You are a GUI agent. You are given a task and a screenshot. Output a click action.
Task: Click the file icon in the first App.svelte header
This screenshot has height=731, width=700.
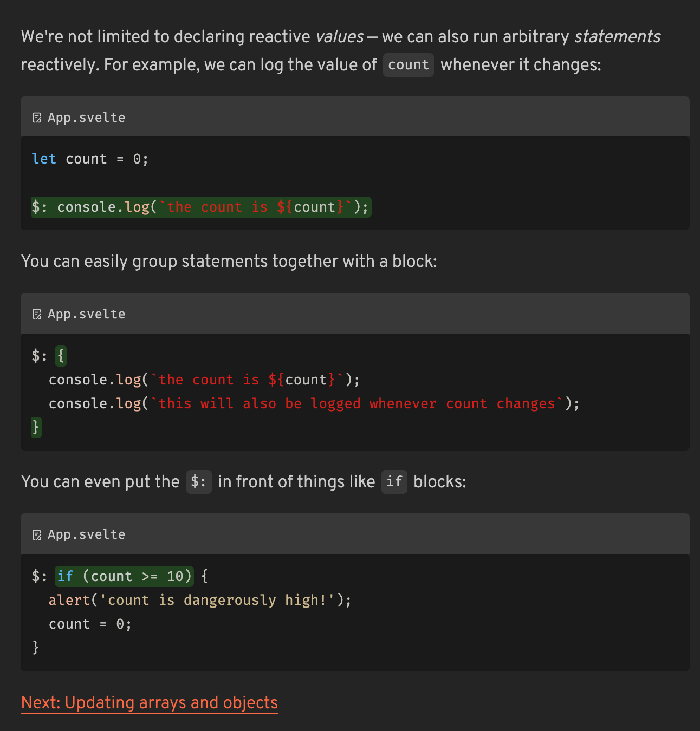tap(37, 118)
